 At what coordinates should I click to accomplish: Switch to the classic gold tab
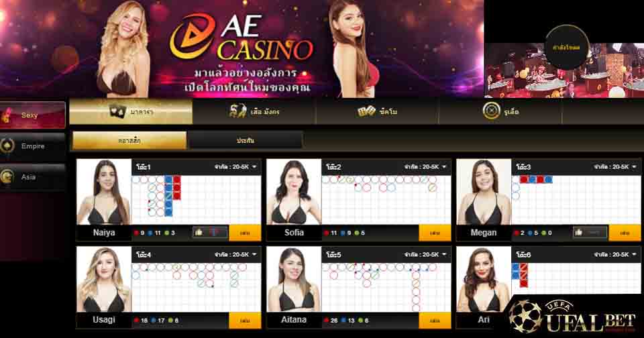(129, 140)
